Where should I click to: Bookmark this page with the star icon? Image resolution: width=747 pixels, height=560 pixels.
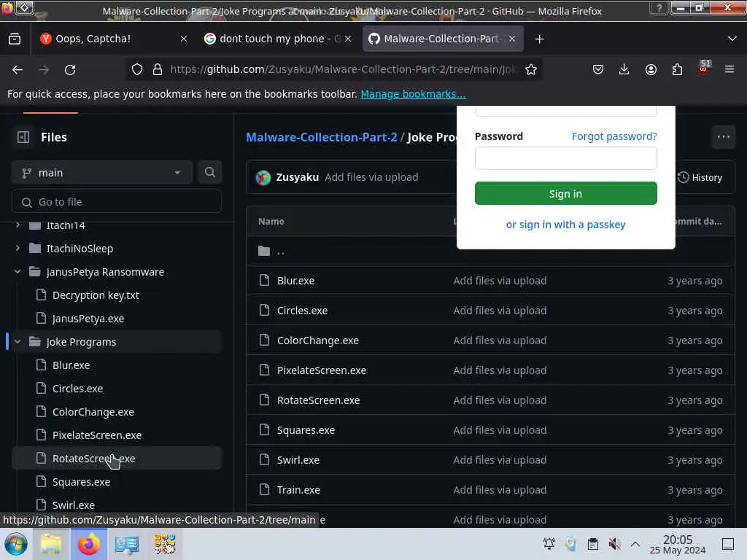[531, 69]
